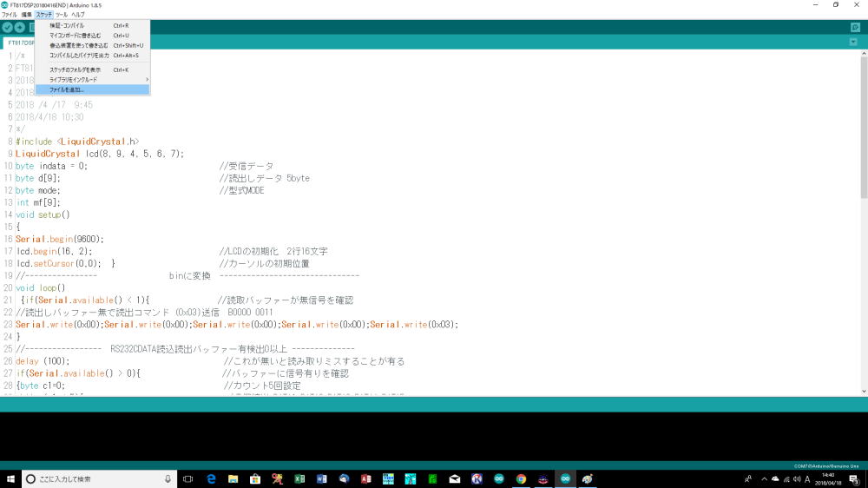
Task: Choose 検証・コンパイル menu entry
Action: pos(93,25)
